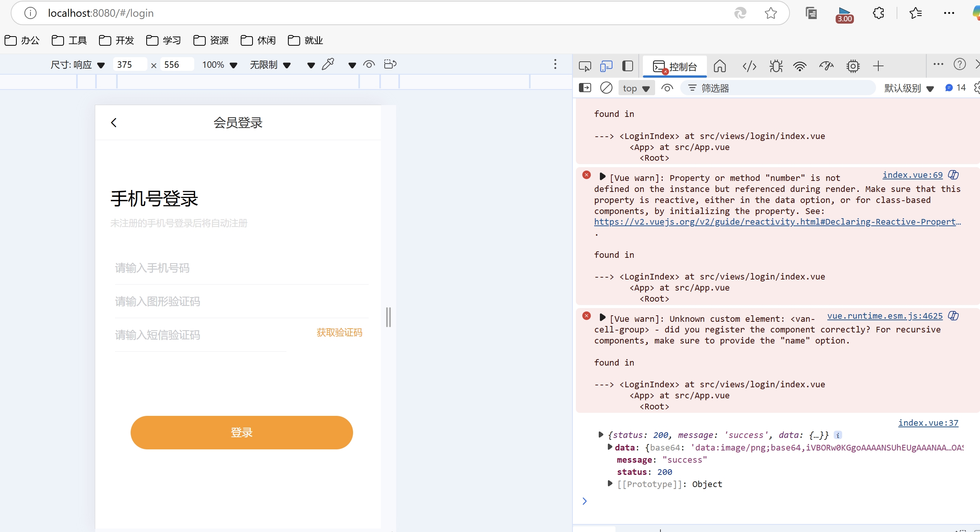Image resolution: width=980 pixels, height=532 pixels.
Task: Expand the 'number' Vue warn error triangle
Action: click(x=602, y=177)
